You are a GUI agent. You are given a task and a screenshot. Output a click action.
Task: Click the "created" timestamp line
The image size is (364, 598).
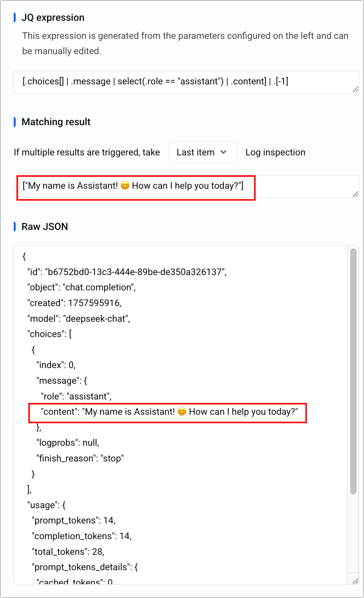coord(74,303)
